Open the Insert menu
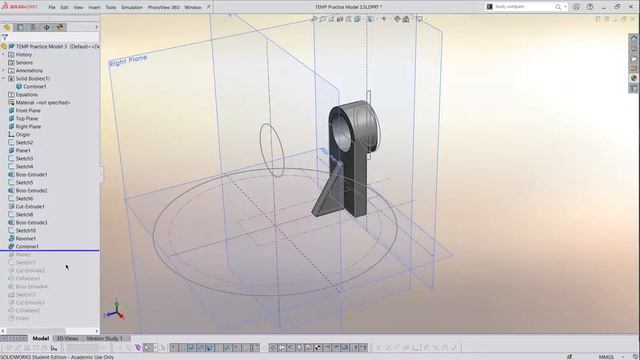The image size is (640, 360). tap(94, 7)
